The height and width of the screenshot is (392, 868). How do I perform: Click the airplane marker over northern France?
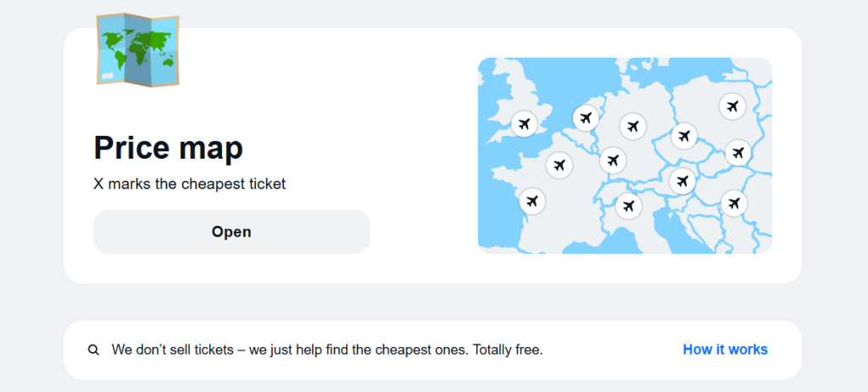click(559, 165)
